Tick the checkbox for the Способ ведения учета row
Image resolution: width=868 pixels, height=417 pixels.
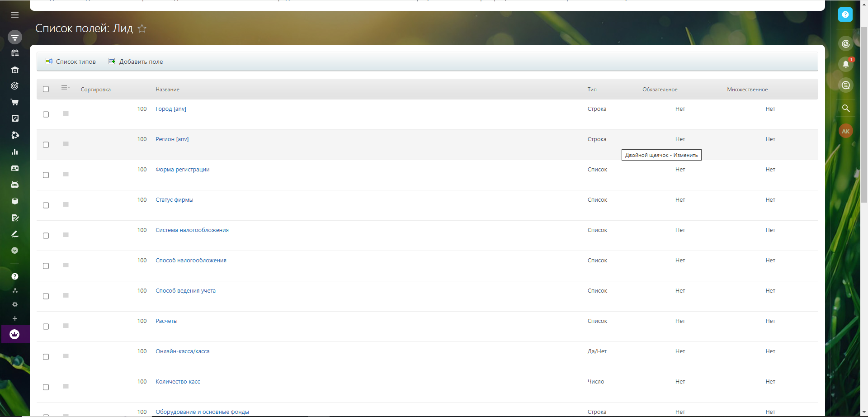(x=46, y=296)
